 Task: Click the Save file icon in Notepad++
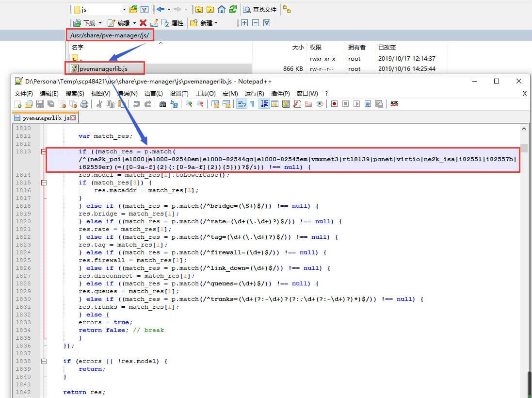(40, 104)
